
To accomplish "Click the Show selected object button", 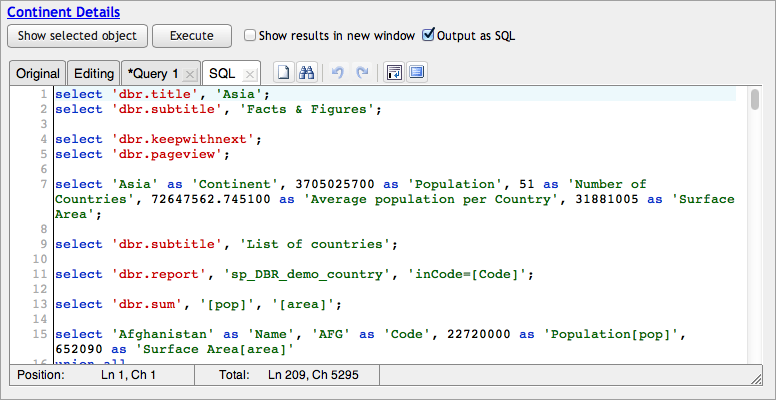I will click(x=77, y=35).
